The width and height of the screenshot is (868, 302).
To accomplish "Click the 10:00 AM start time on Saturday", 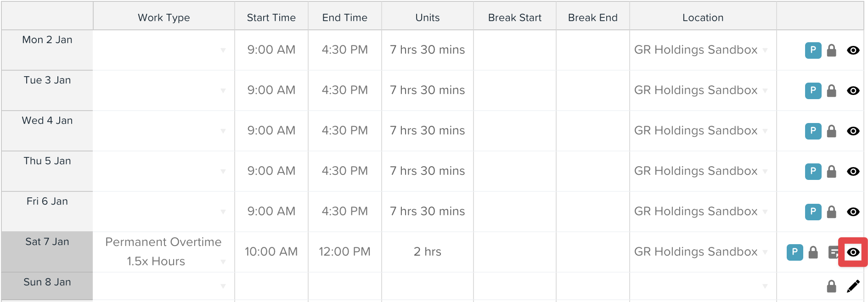I will pyautogui.click(x=271, y=252).
